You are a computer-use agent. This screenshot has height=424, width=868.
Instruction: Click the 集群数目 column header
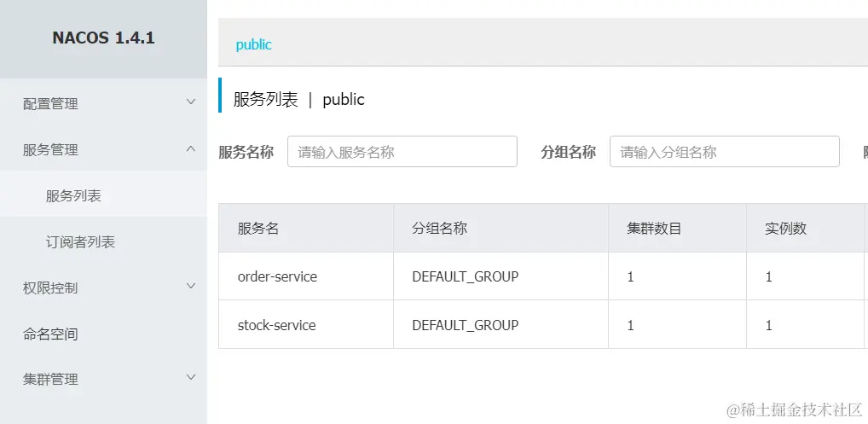[654, 229]
